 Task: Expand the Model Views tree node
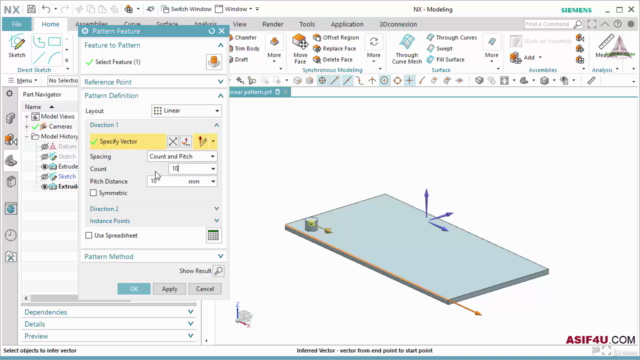tap(27, 117)
